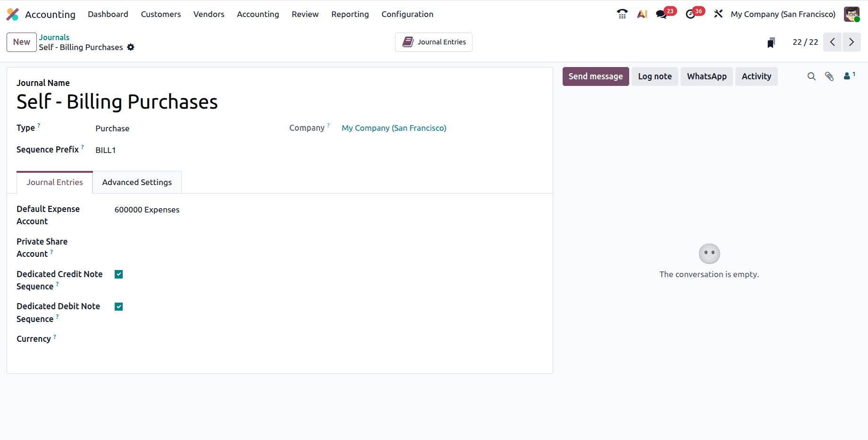Image resolution: width=868 pixels, height=440 pixels.
Task: Go back to the Journals breadcrumb
Action: 54,37
